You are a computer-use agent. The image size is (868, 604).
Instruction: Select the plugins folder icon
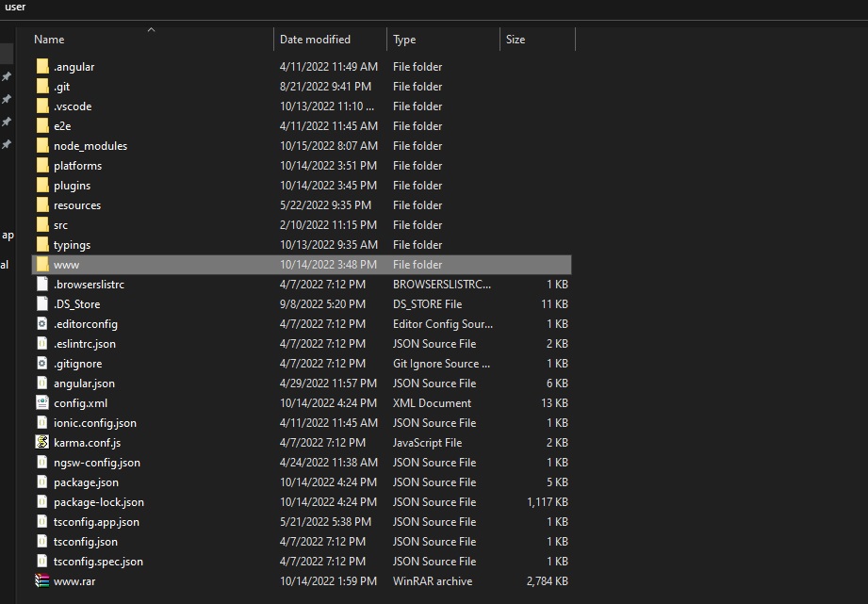[x=42, y=186]
